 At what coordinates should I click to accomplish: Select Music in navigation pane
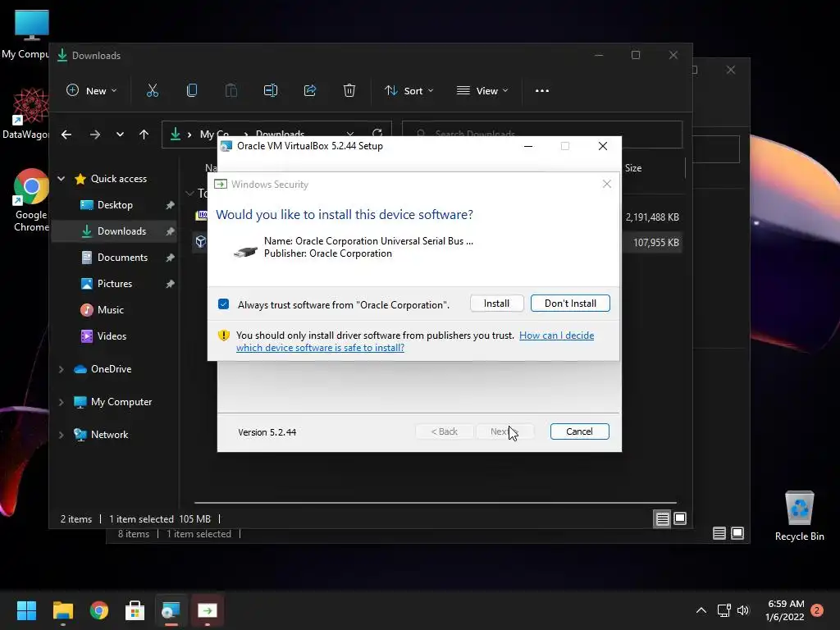pos(115,309)
